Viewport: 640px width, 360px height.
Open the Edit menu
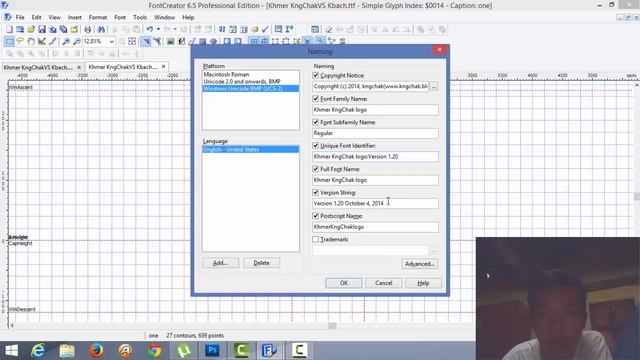(x=36, y=18)
